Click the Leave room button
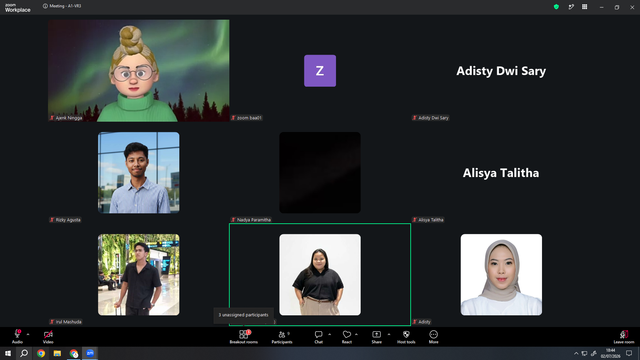Image resolution: width=640 pixels, height=360 pixels. click(624, 336)
